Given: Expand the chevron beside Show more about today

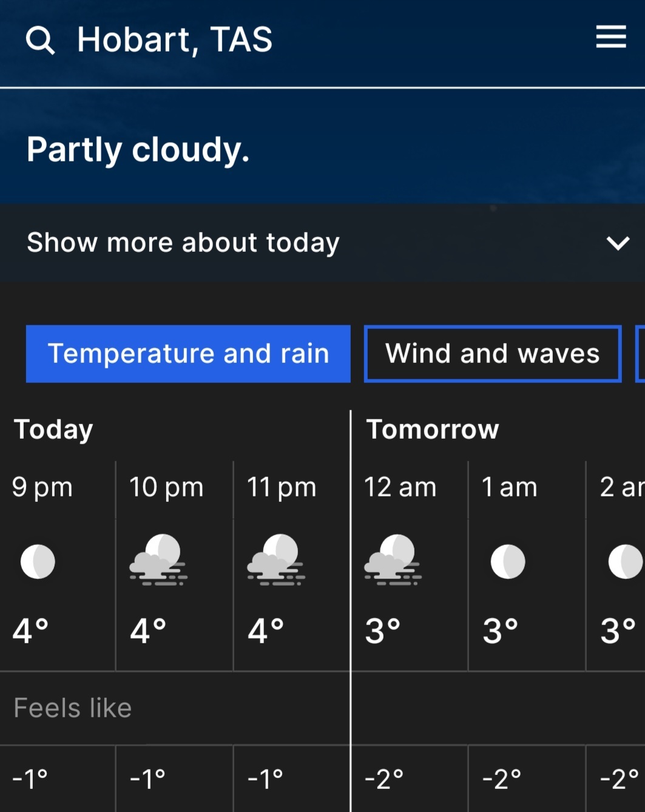Looking at the screenshot, I should [618, 243].
